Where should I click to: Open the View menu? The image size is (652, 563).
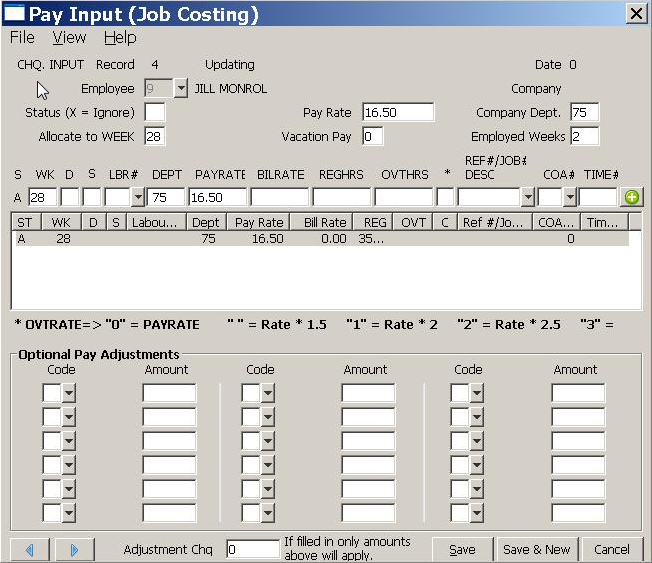click(69, 37)
